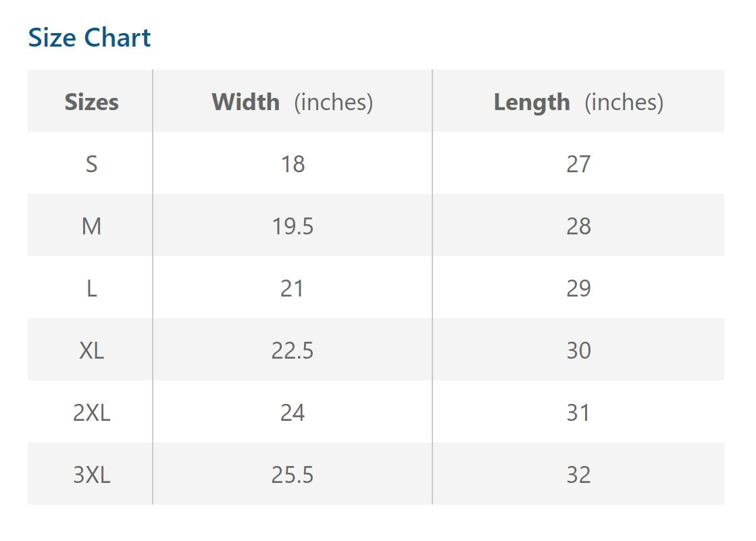Click the Width (inches) column header
Image resolution: width=756 pixels, height=541 pixels.
[292, 102]
